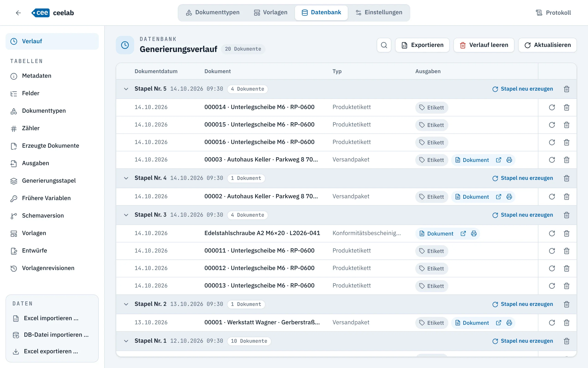Print the Edelstahlschraube A2 document
This screenshot has height=368, width=588.
tap(474, 233)
